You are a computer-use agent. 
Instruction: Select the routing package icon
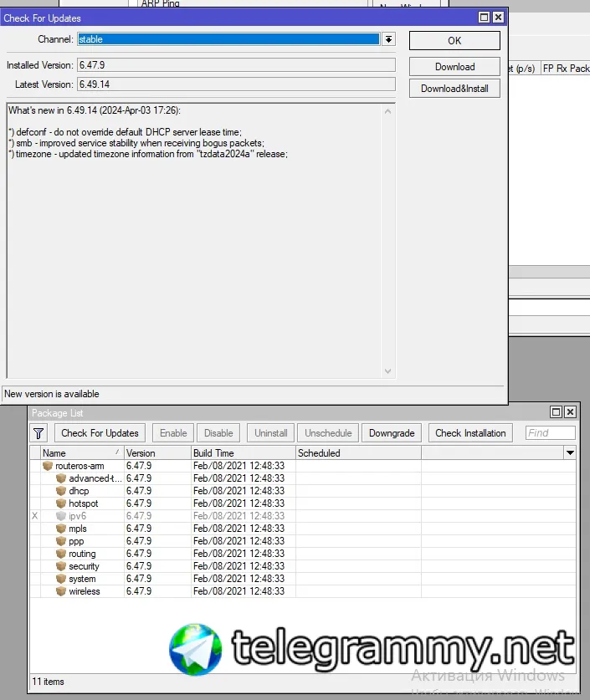pos(61,554)
